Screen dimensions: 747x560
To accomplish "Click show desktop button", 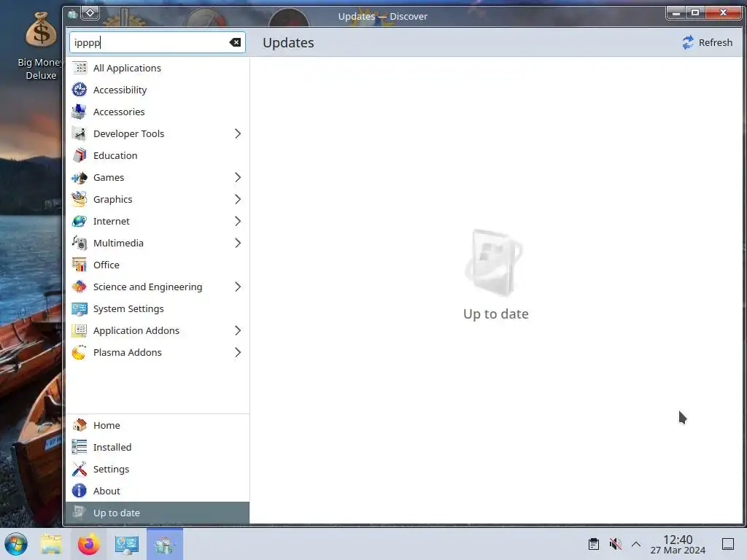I will (728, 544).
